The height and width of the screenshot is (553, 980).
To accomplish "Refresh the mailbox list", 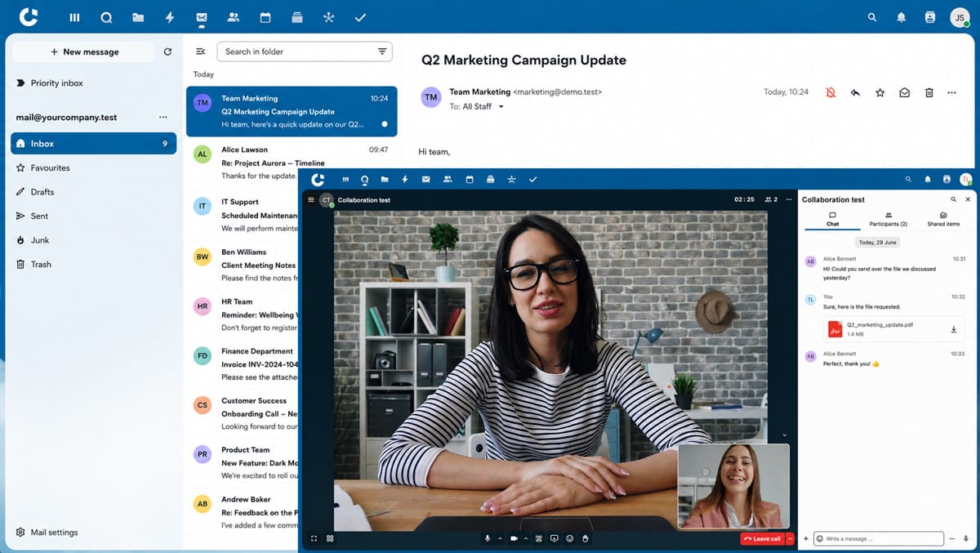I will [x=167, y=51].
